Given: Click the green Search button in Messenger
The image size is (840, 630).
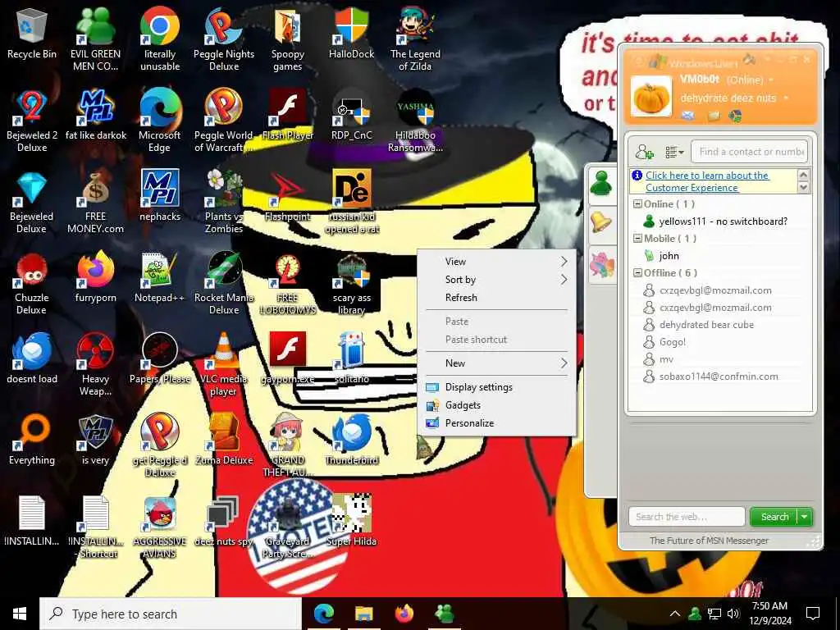Looking at the screenshot, I should click(774, 517).
